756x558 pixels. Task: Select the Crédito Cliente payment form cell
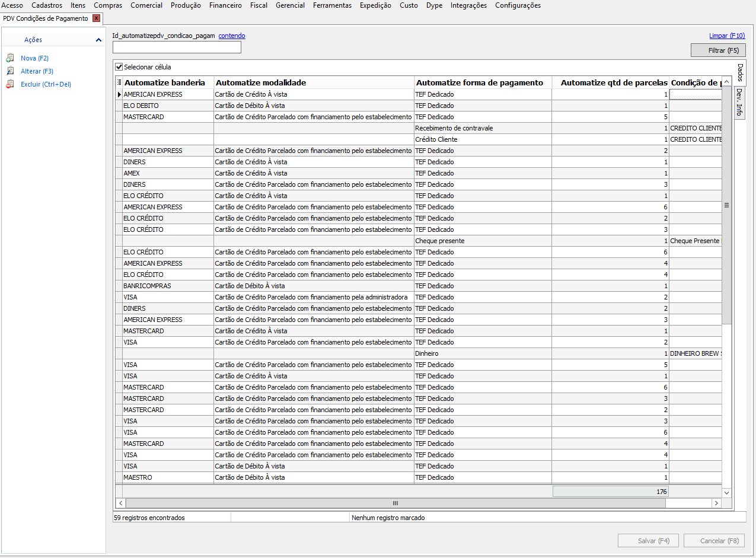(483, 139)
